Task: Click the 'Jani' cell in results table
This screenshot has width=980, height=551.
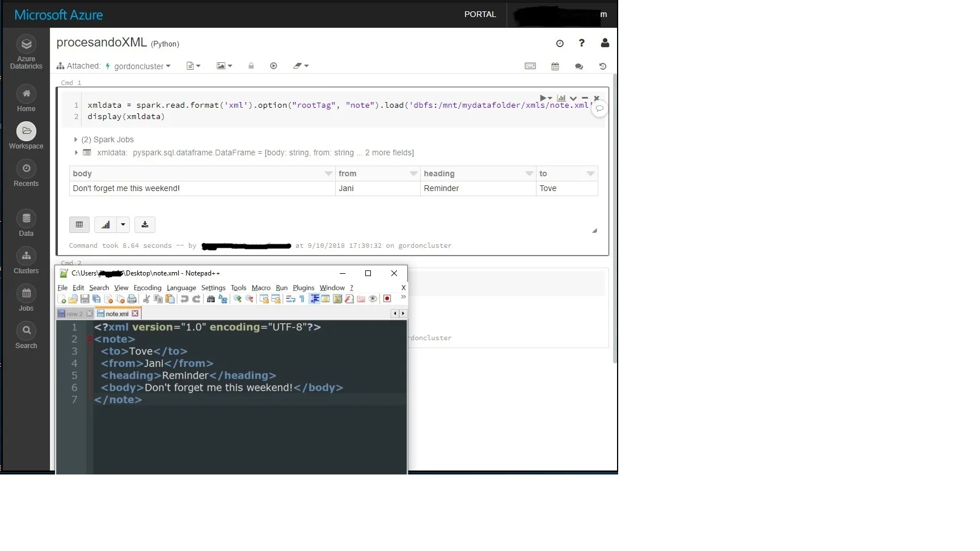Action: coord(378,188)
